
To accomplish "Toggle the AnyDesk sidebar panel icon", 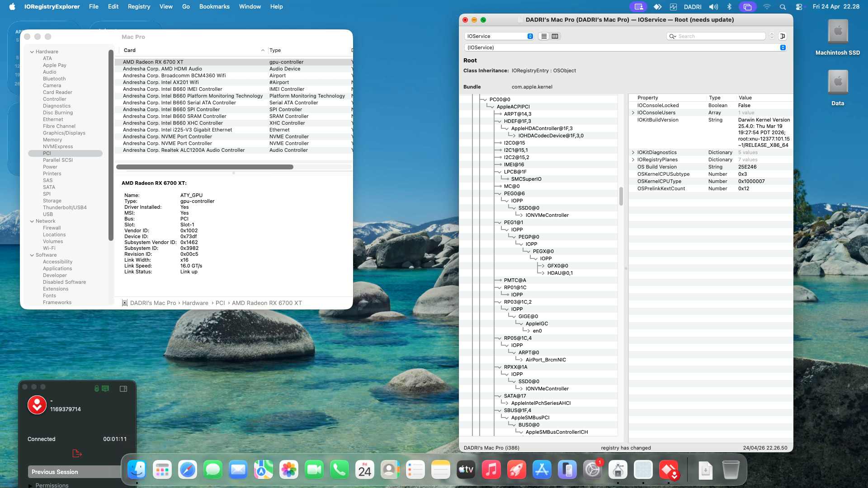I will [123, 389].
